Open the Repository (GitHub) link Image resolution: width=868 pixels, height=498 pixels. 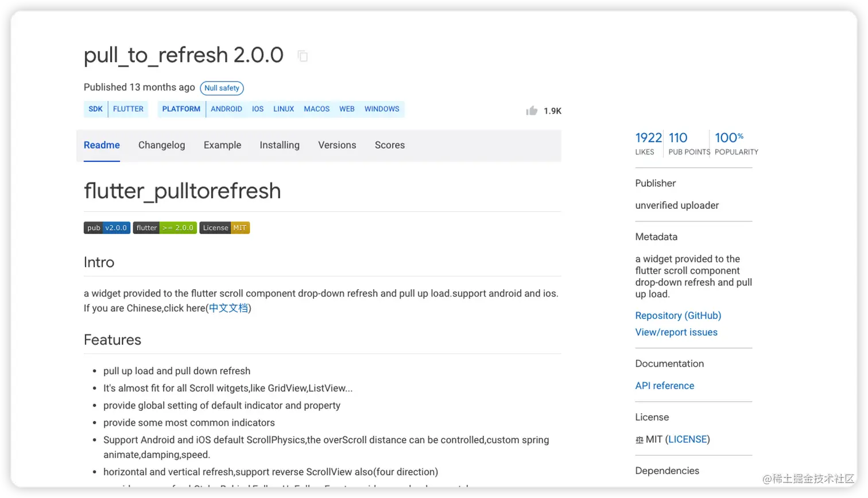pyautogui.click(x=678, y=316)
